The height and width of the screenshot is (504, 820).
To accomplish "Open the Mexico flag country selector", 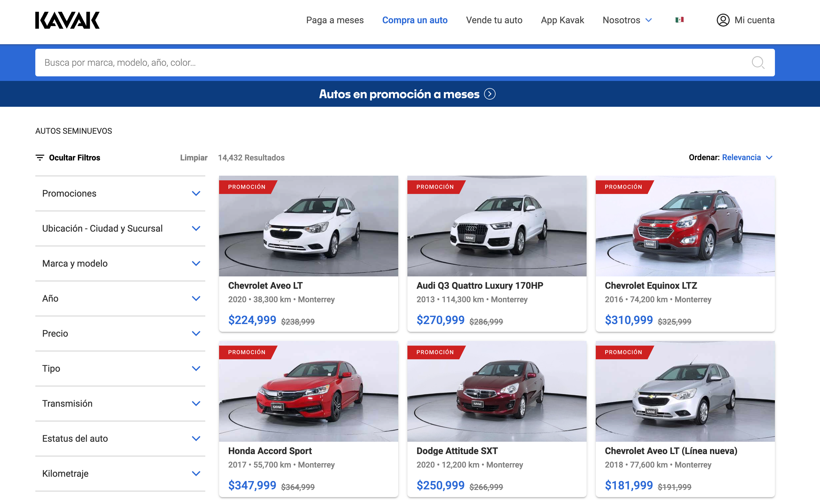I will tap(679, 20).
